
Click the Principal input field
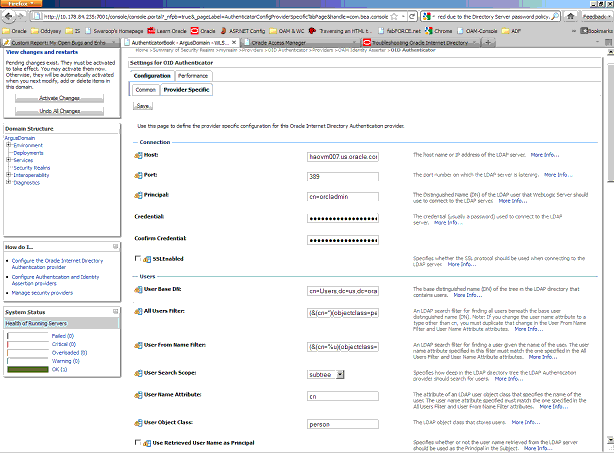pyautogui.click(x=343, y=196)
